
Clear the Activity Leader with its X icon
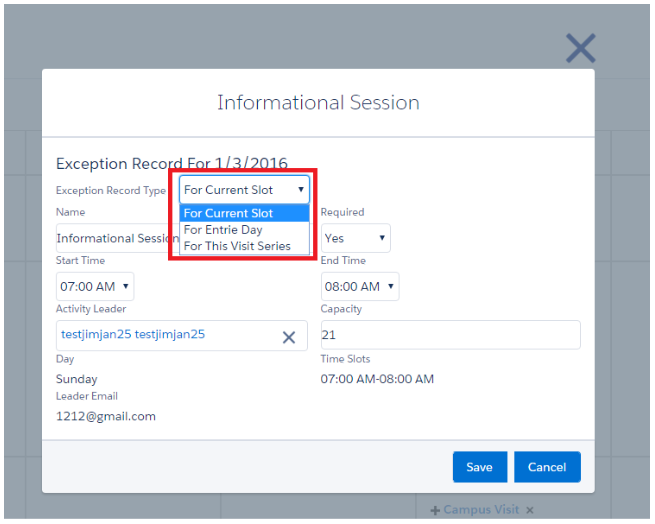pos(289,337)
